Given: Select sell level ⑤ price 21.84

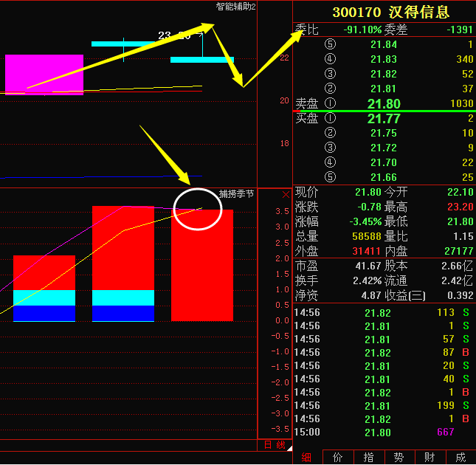Looking at the screenshot, I should [384, 44].
